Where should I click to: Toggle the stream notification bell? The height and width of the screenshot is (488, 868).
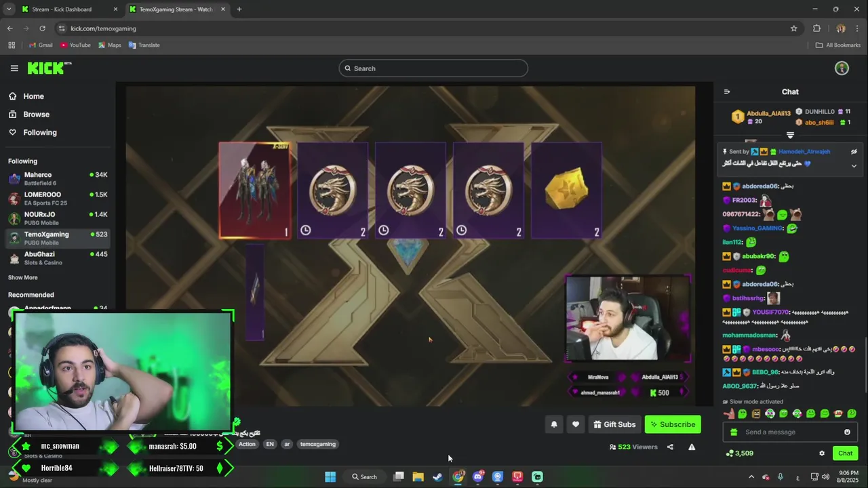coord(554,424)
